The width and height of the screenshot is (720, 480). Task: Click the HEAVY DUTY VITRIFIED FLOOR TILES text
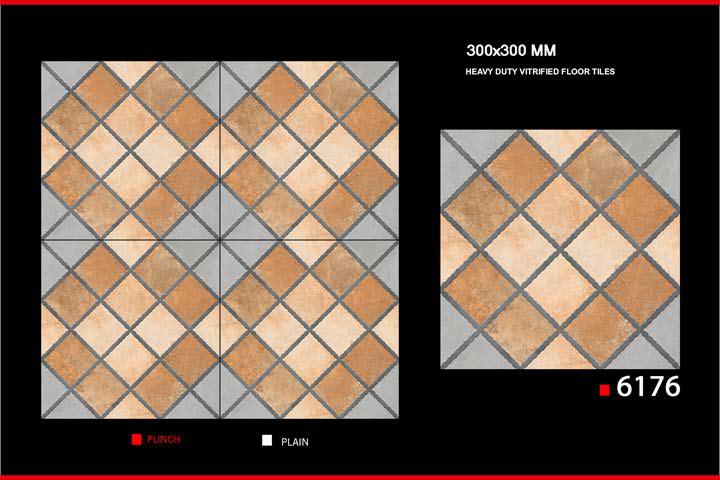pyautogui.click(x=540, y=72)
